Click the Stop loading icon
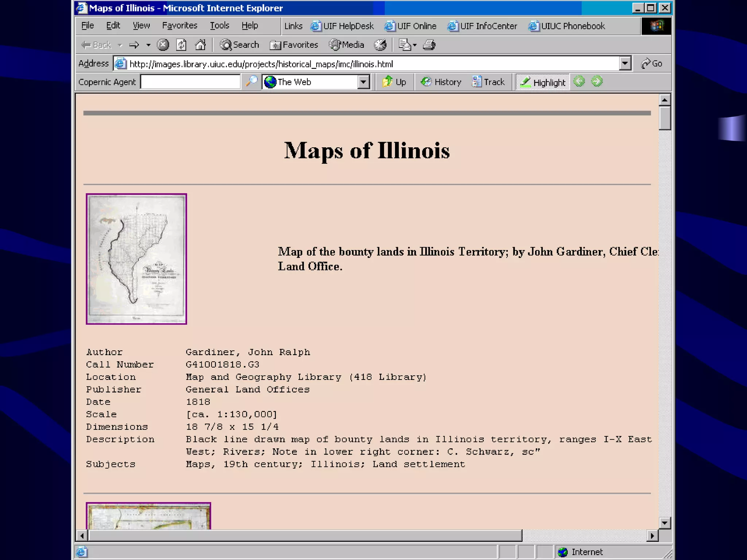Image resolution: width=747 pixels, height=560 pixels. click(x=163, y=45)
